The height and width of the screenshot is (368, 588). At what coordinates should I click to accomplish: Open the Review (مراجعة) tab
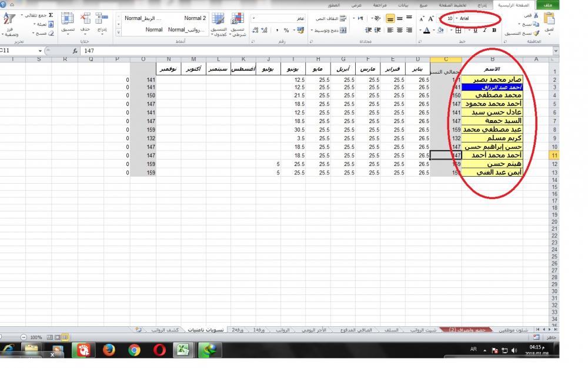coord(380,5)
